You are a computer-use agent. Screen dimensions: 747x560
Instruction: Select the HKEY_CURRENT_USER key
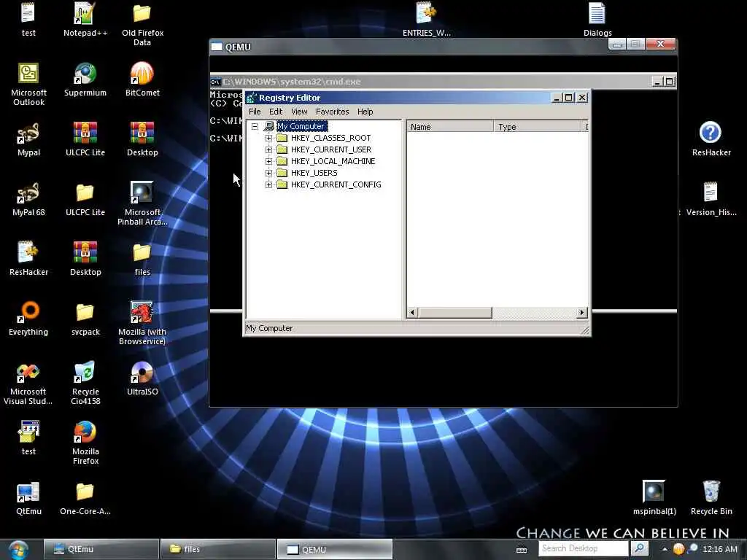tap(331, 149)
